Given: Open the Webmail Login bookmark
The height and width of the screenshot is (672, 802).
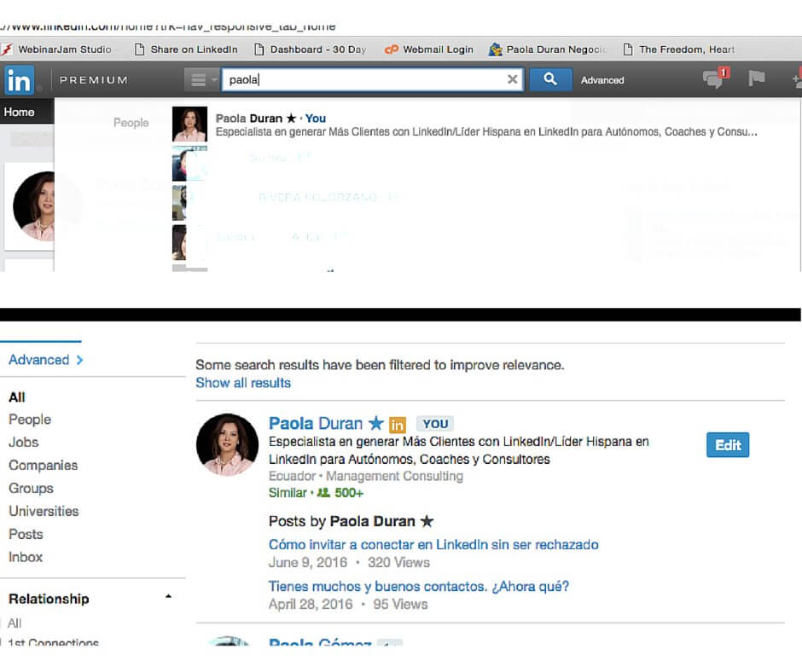Looking at the screenshot, I should coord(429,49).
